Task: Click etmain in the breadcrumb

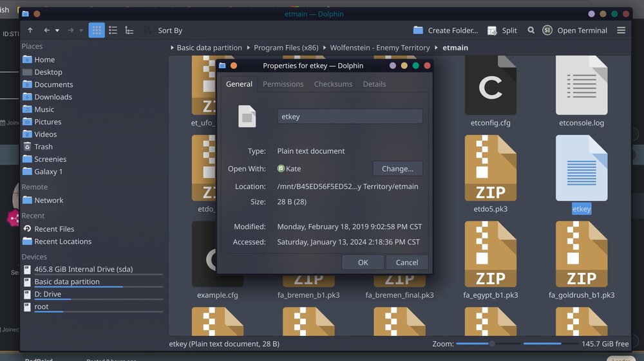Action: coord(455,48)
